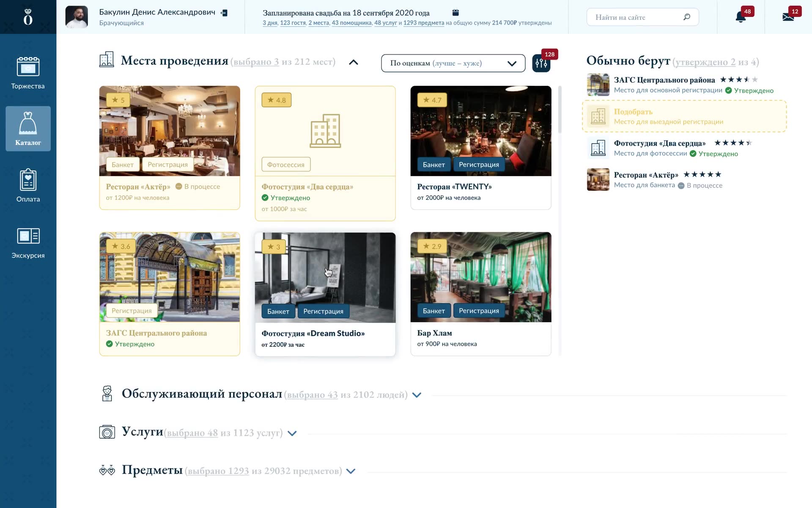
Task: Click star rating of ЗАГС Центрального района
Action: click(x=739, y=80)
